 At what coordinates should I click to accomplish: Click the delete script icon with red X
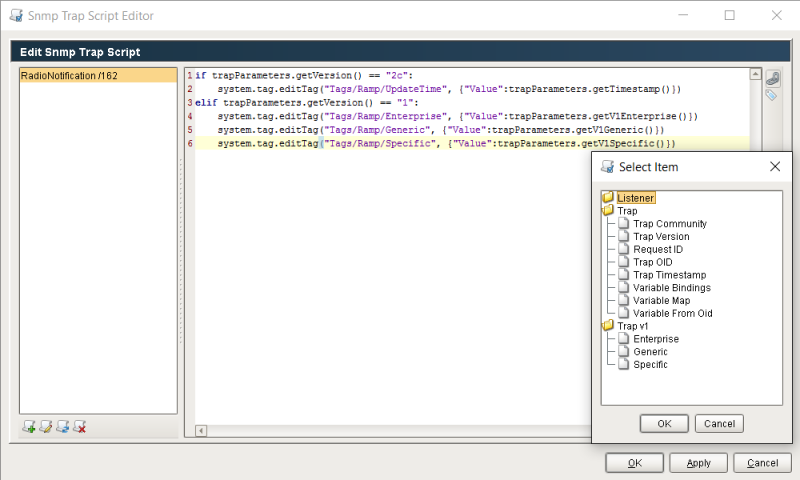80,427
